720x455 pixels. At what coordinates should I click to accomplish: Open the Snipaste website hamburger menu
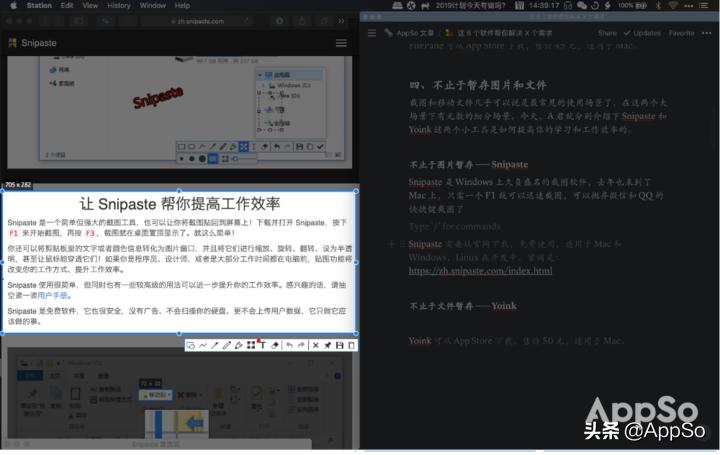(341, 43)
